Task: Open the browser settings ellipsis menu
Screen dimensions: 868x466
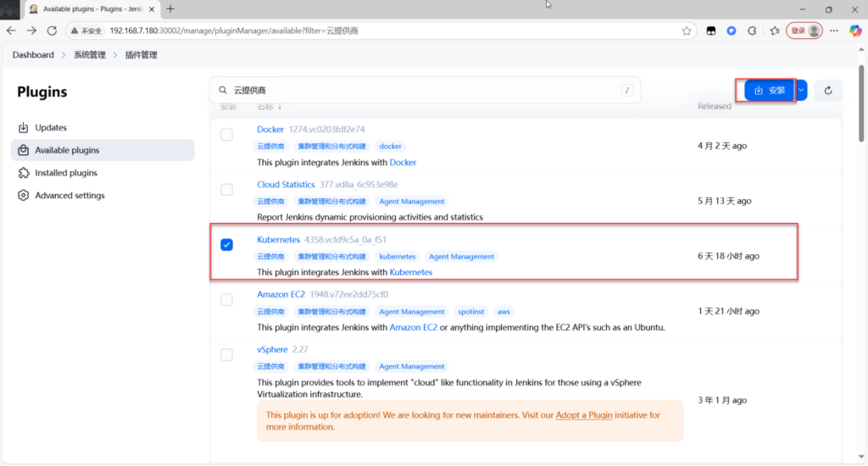Action: tap(832, 31)
